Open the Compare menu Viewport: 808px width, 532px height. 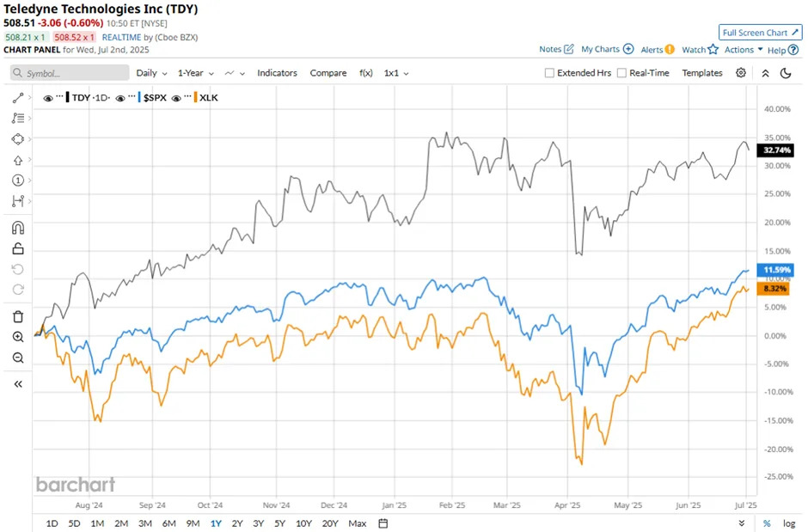pos(328,72)
